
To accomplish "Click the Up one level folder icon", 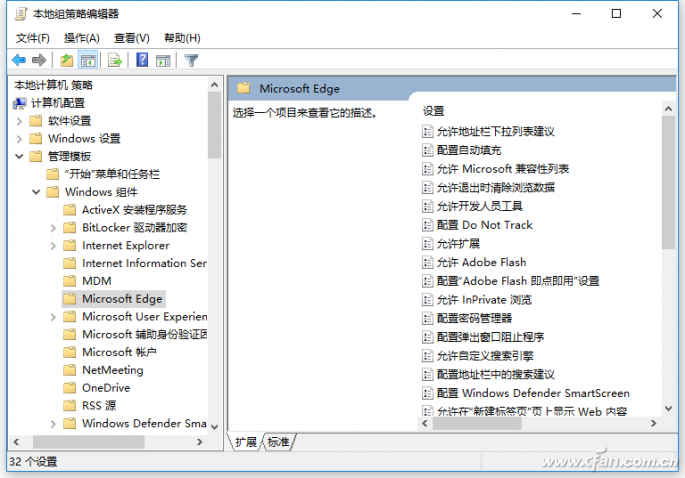I will 66,60.
